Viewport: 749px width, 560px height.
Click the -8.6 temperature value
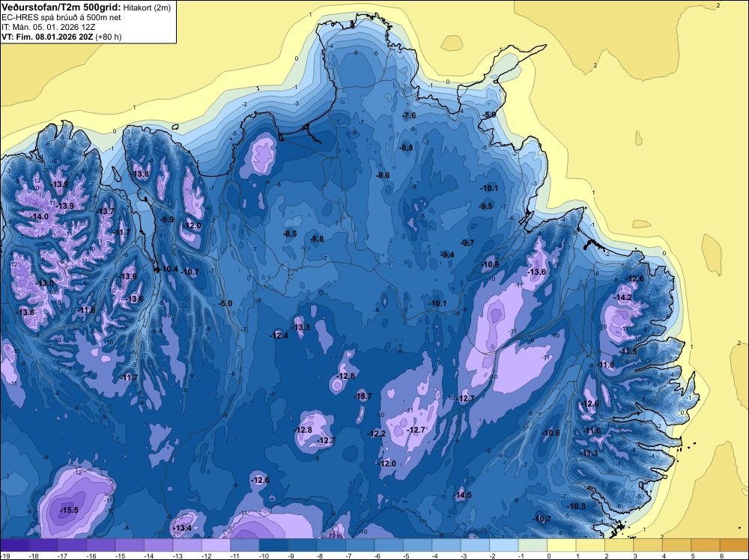coord(383,176)
